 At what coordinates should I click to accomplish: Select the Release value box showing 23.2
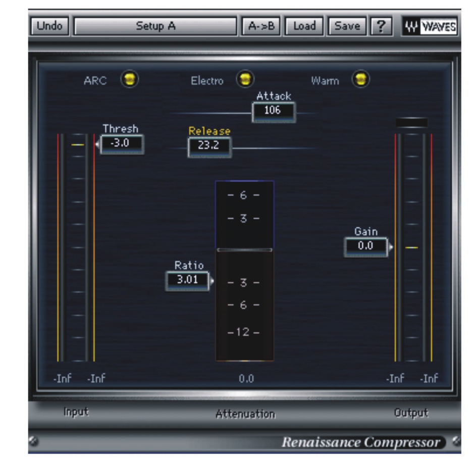pos(209,147)
